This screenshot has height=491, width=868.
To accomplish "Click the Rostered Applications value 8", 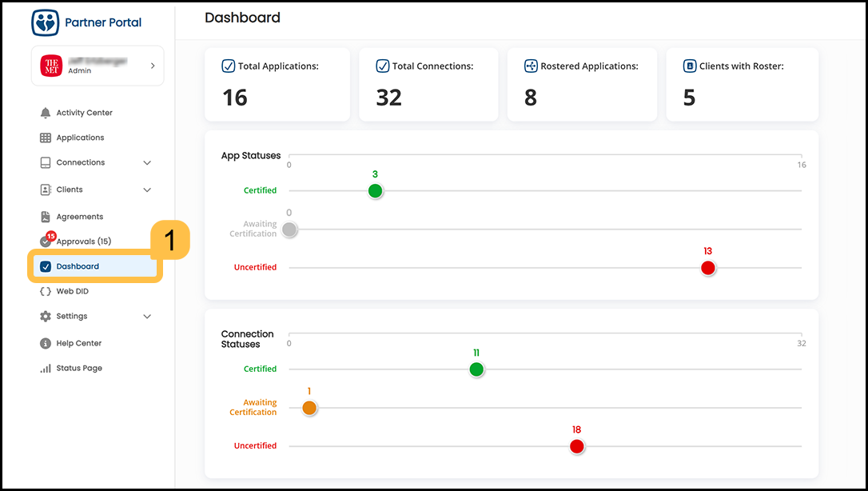I will click(531, 98).
